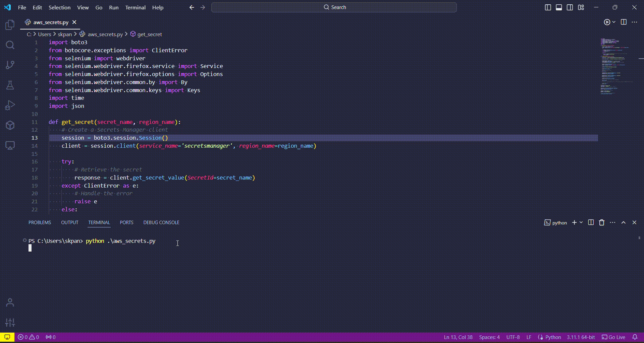Click the python terminal label
This screenshot has height=343, width=644.
[555, 222]
